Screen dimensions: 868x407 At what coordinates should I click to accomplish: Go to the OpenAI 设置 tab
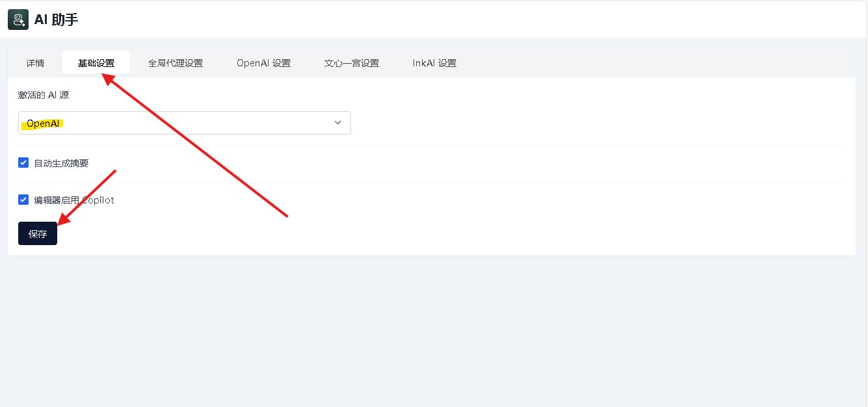[263, 63]
